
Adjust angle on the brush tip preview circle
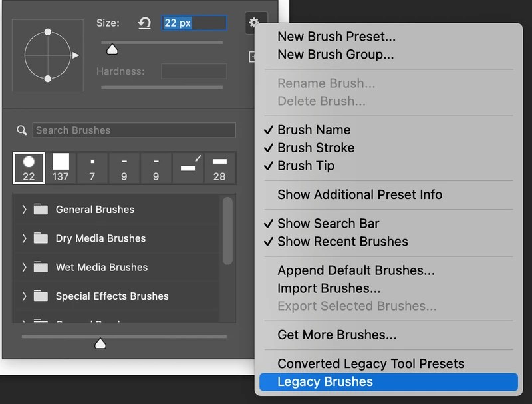point(48,54)
